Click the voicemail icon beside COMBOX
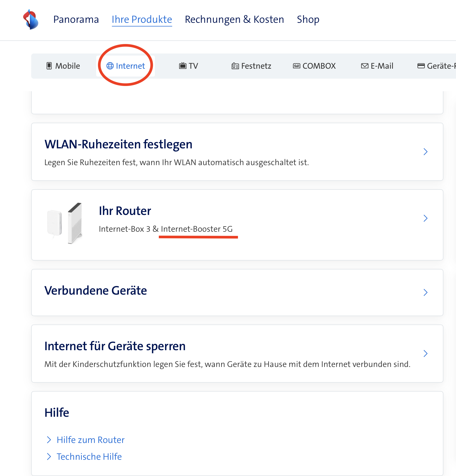 point(296,66)
